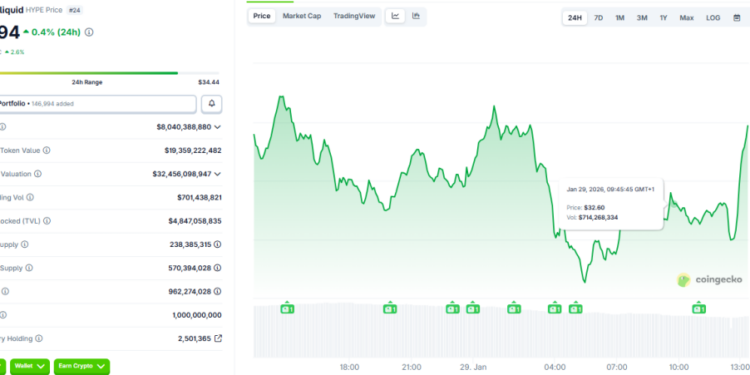This screenshot has width=750, height=375.
Task: Expand chevron beside $8,040,388,880
Action: tap(218, 127)
